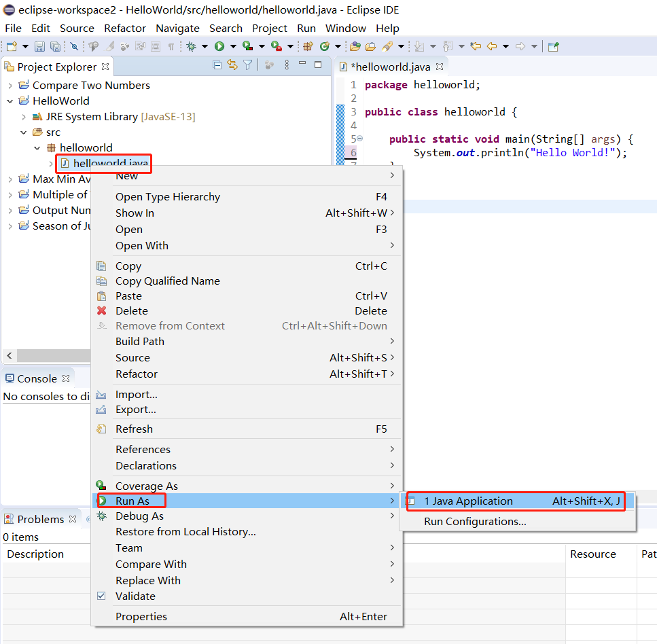
Task: Click the Save All toolbar icon
Action: 54,46
